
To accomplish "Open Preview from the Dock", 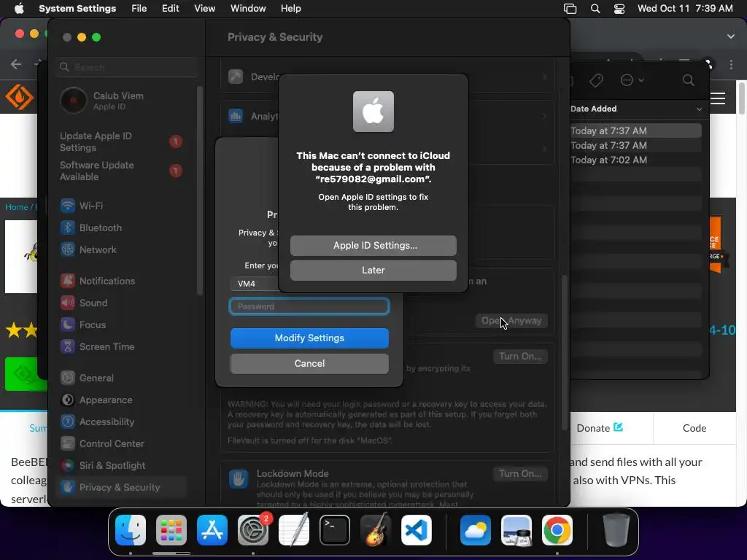I will pos(516,530).
